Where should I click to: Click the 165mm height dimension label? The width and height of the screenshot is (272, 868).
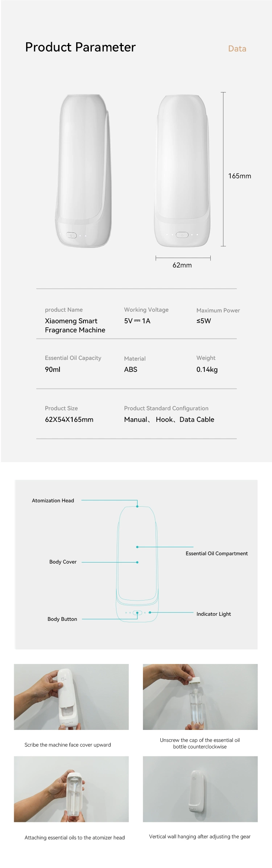(239, 176)
